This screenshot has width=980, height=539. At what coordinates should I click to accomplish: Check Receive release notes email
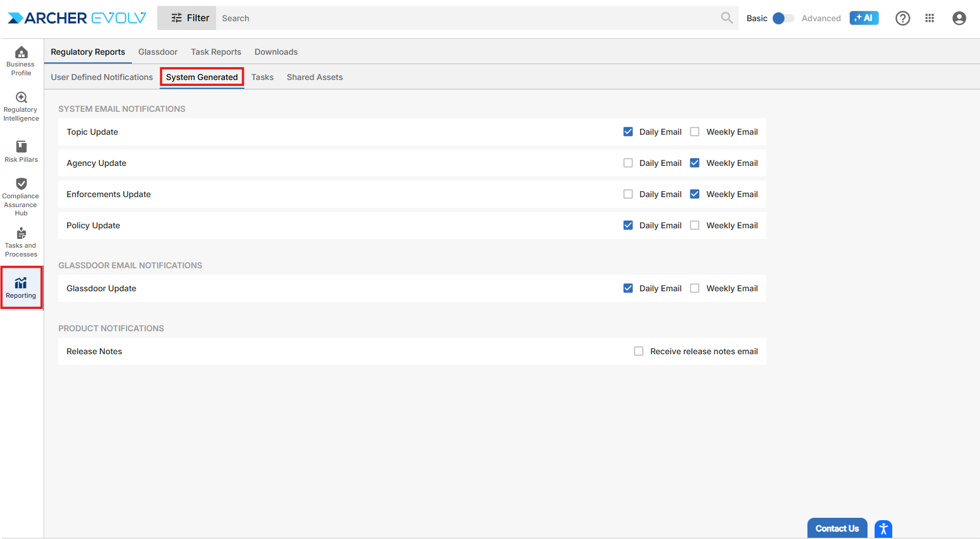(x=638, y=351)
